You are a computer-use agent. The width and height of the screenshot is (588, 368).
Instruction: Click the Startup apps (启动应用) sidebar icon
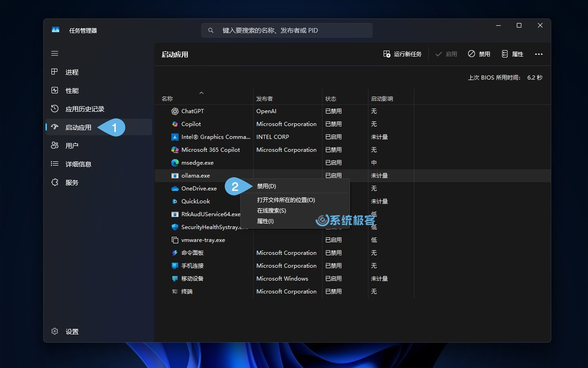[55, 127]
